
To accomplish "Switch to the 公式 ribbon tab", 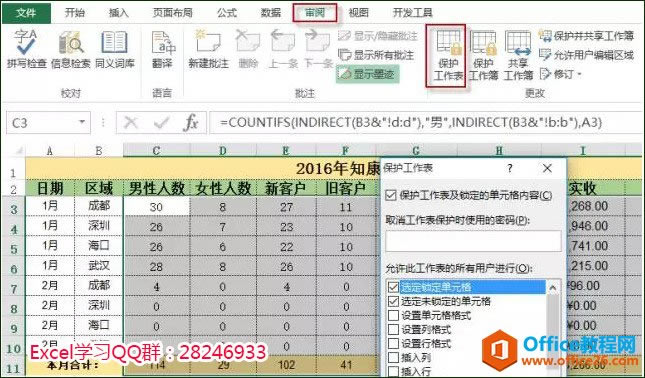I will point(227,13).
